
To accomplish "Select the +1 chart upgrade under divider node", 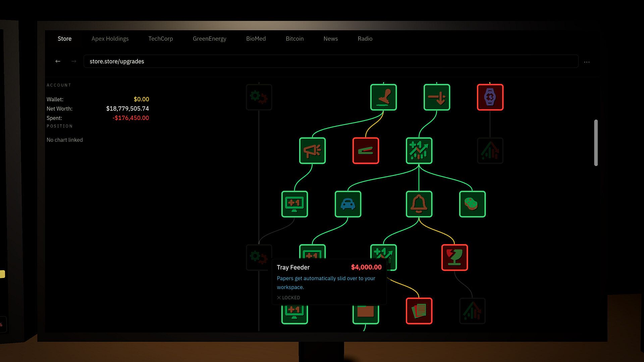I will click(419, 150).
